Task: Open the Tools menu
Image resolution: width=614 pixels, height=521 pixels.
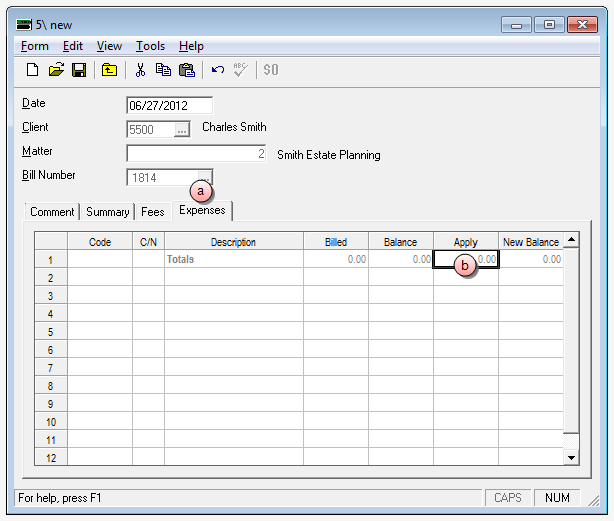Action: (150, 46)
